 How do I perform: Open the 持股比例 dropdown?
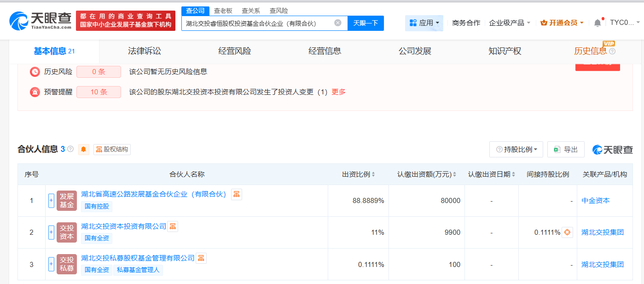coord(516,149)
